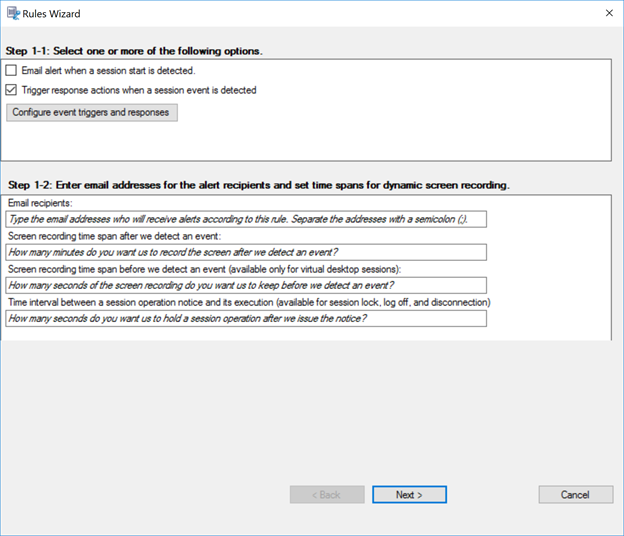This screenshot has height=536, width=624.
Task: Click the 'Time interval between a session operation' label
Action: pos(248,302)
